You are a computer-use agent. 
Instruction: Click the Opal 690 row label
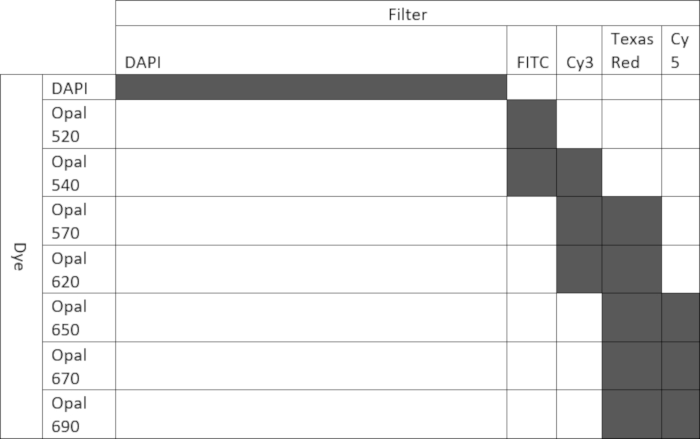(x=78, y=414)
